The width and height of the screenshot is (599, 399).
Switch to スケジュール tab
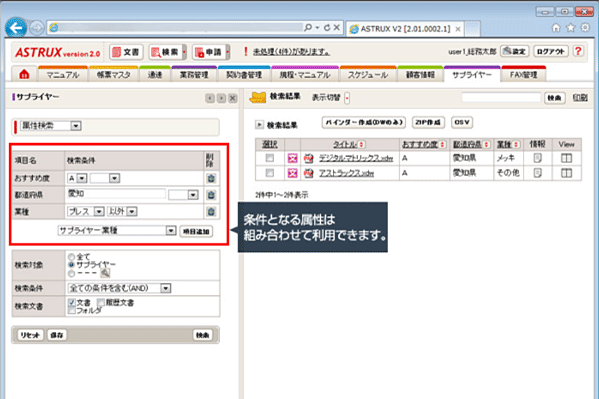click(x=368, y=75)
